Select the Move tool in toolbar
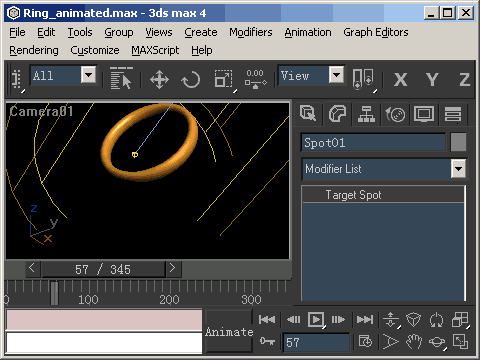 click(x=159, y=80)
